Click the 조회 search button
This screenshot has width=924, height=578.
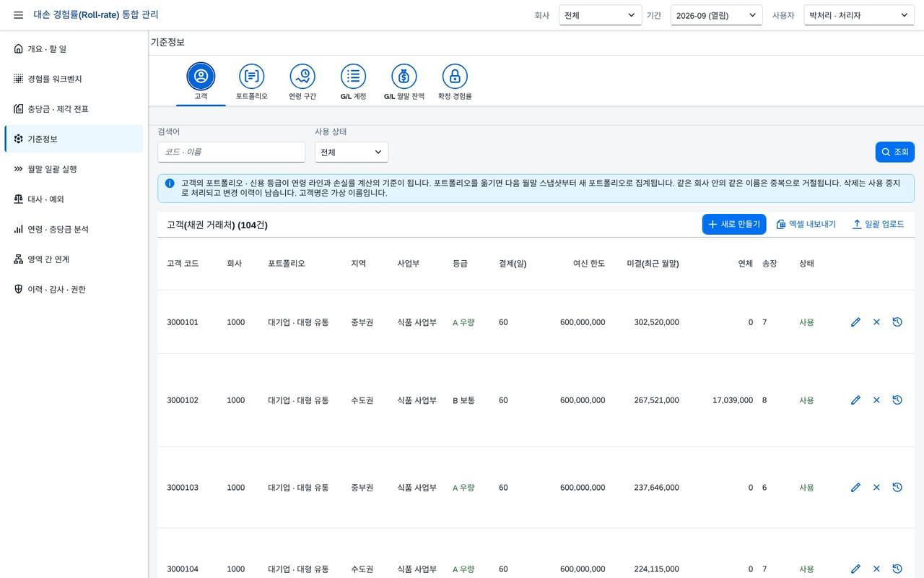[895, 152]
